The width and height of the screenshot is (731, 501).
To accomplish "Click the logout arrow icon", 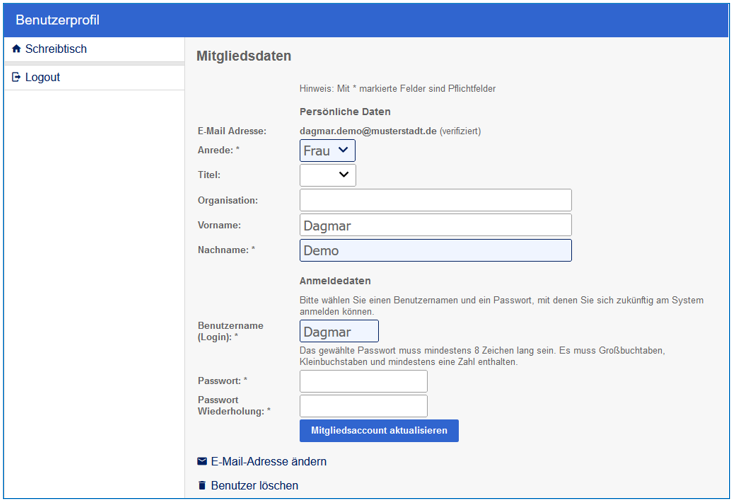I will click(x=16, y=77).
